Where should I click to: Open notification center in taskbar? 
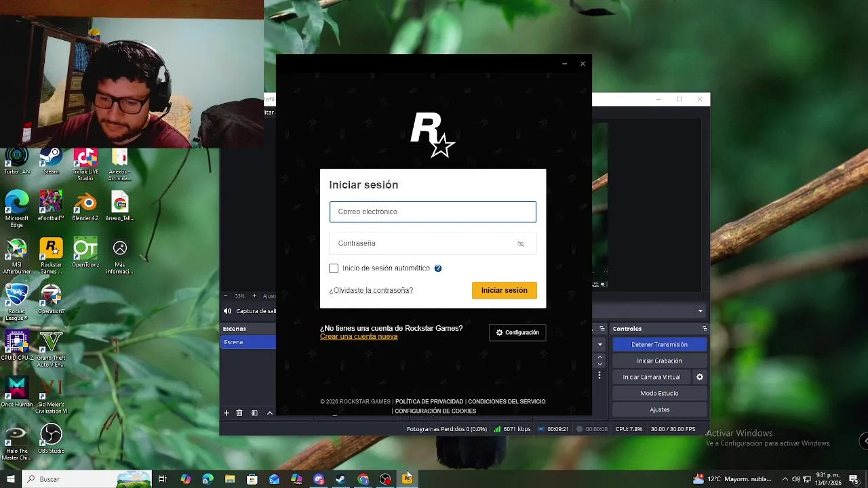pos(854,479)
